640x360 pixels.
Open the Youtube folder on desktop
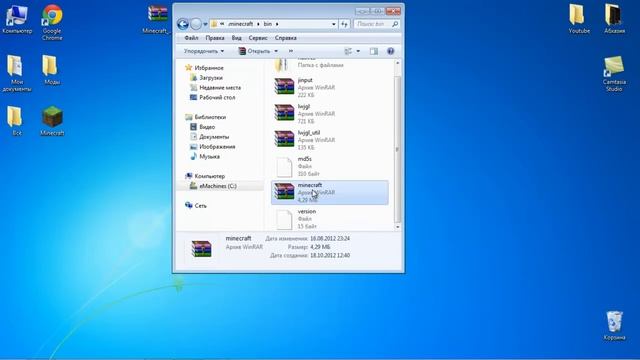tap(578, 19)
